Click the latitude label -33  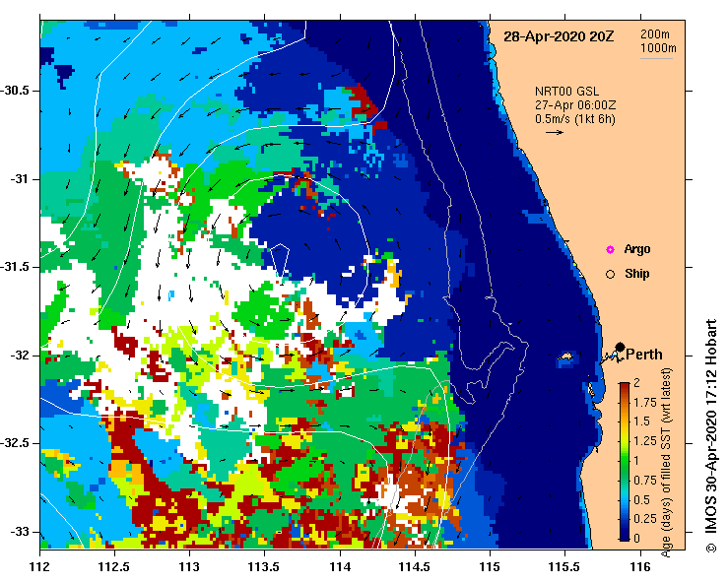tap(19, 532)
